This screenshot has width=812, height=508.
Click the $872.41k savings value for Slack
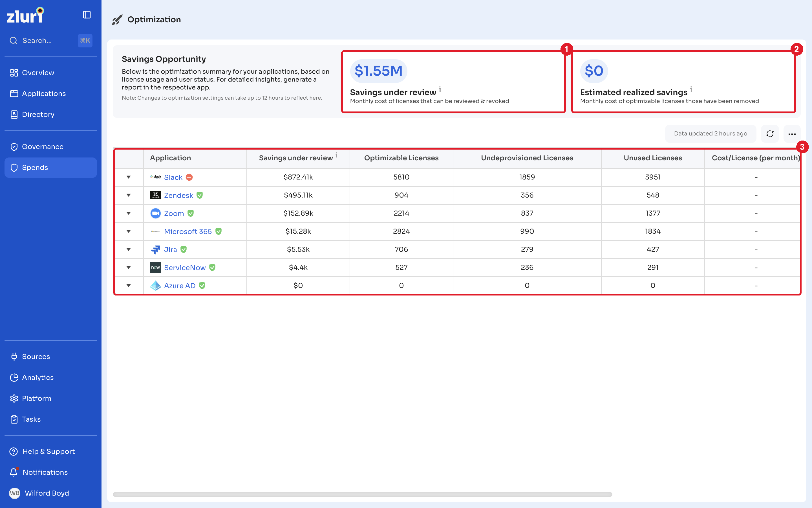coord(298,177)
